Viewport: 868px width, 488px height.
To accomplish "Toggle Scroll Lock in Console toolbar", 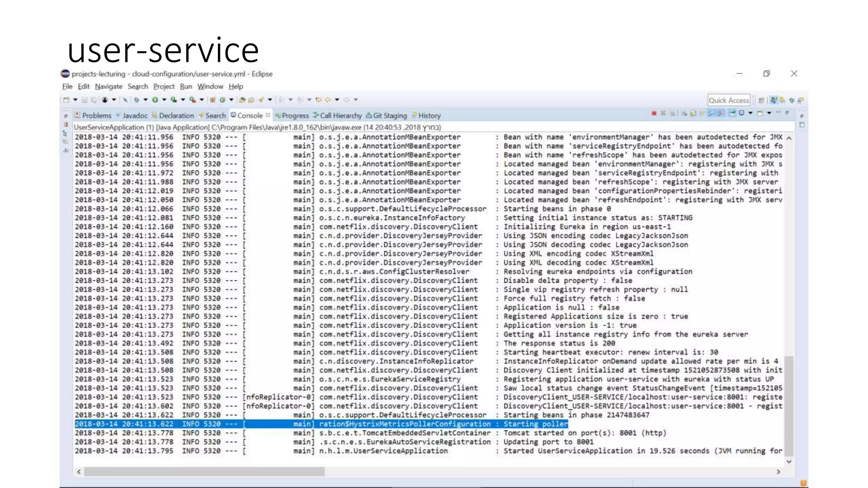I will pos(693,113).
